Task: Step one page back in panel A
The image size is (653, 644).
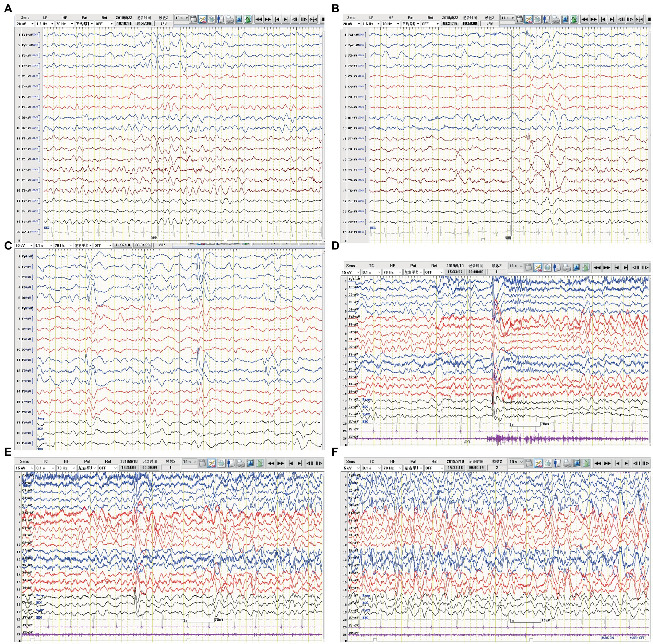Action: 295,19
